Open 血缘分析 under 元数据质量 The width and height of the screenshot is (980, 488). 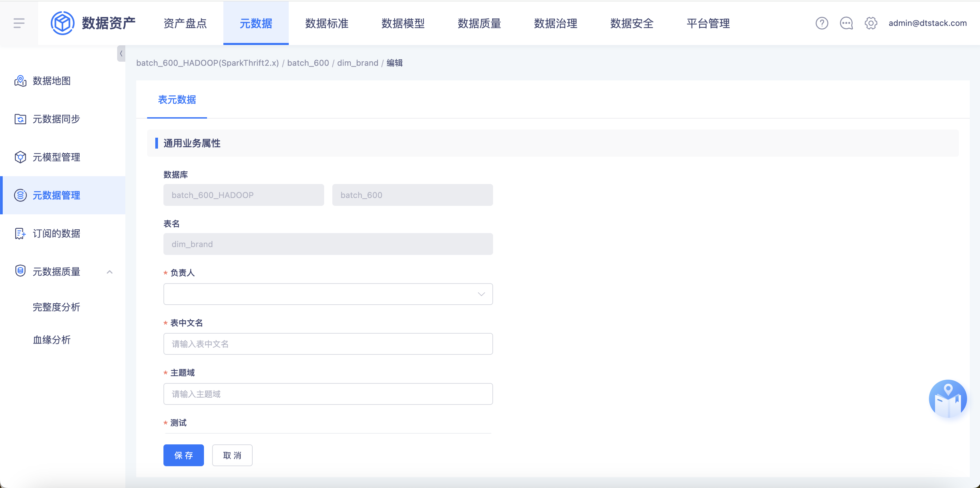coord(52,339)
